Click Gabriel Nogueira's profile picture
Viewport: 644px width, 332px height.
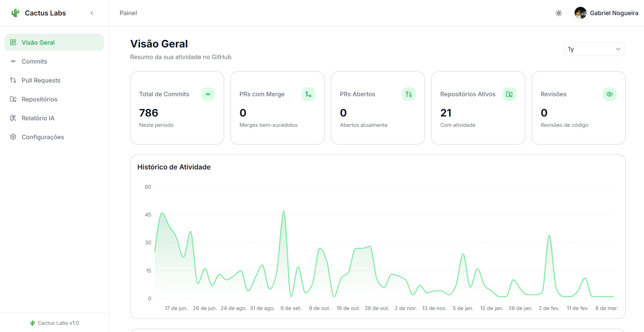pos(580,13)
